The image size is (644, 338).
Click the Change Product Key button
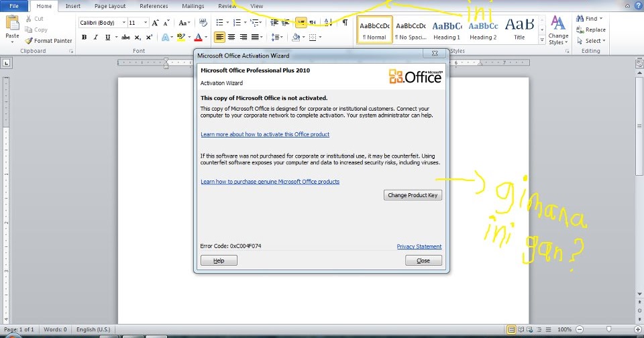pyautogui.click(x=413, y=195)
